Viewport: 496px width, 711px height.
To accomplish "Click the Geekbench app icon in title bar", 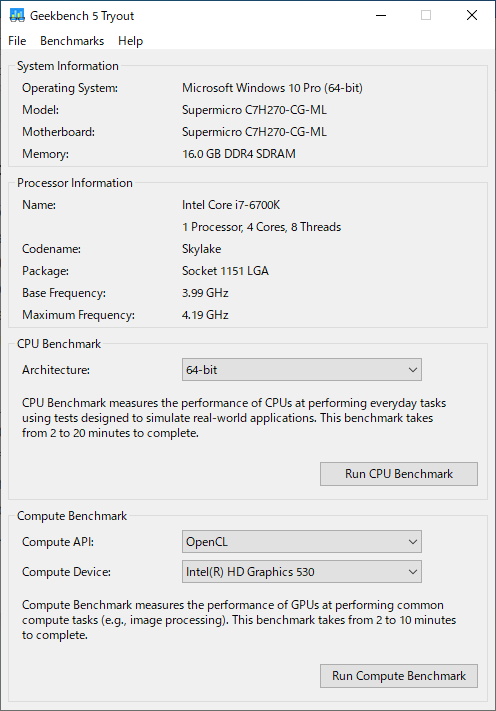I will tap(17, 15).
